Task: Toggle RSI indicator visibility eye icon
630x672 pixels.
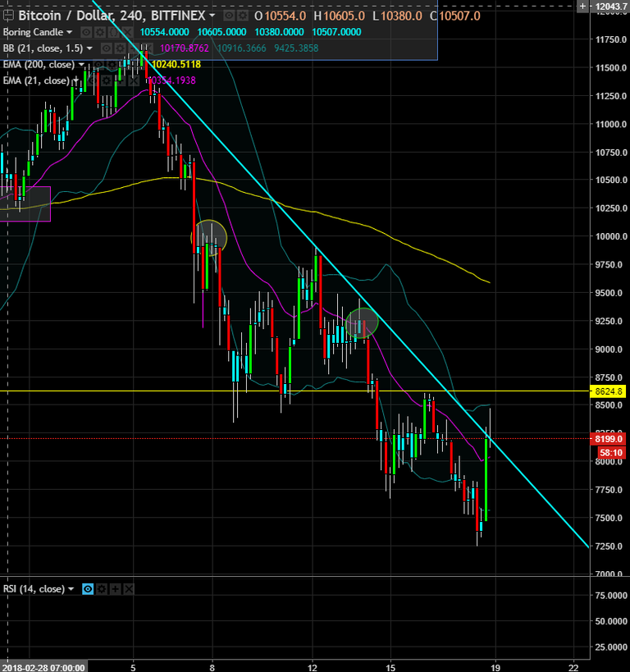Action: (88, 589)
